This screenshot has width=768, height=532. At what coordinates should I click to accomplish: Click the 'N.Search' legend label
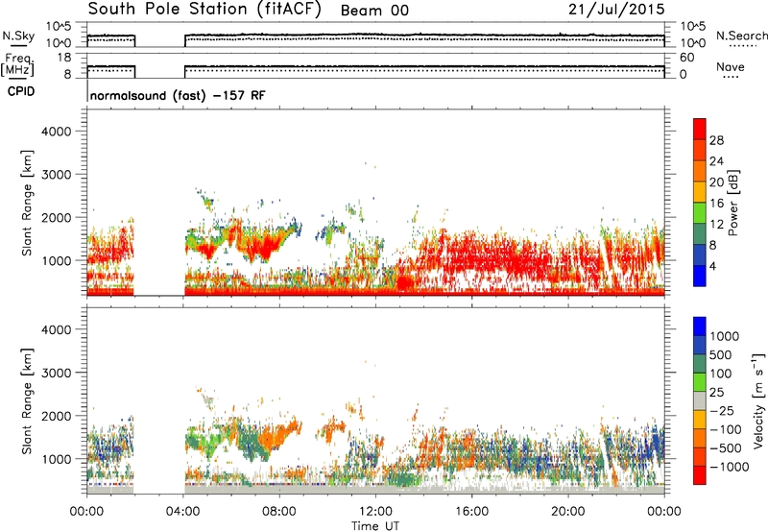741,36
